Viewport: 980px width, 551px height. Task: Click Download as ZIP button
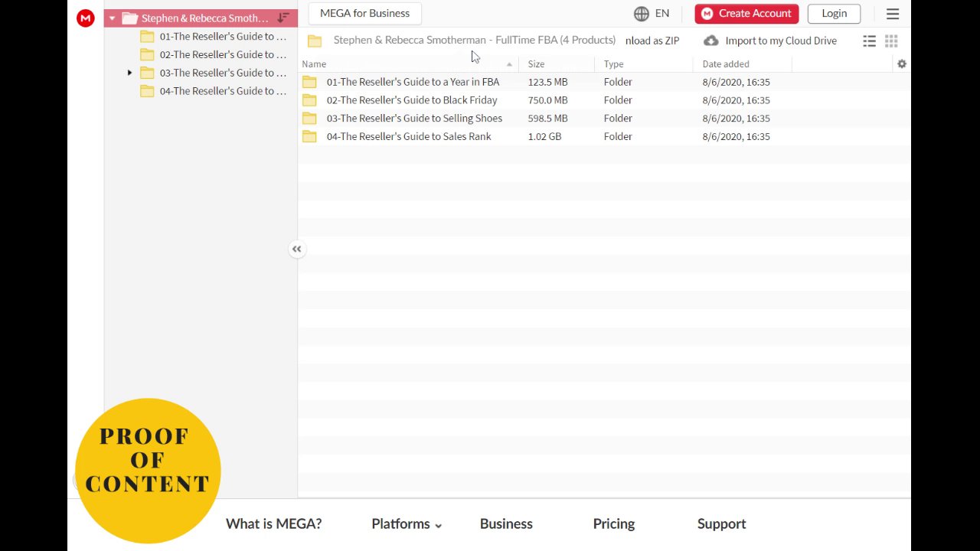coord(652,41)
